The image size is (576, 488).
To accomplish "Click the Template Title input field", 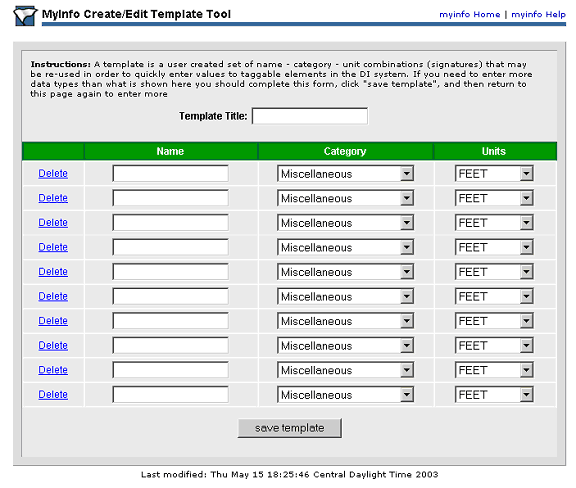I will pyautogui.click(x=310, y=116).
